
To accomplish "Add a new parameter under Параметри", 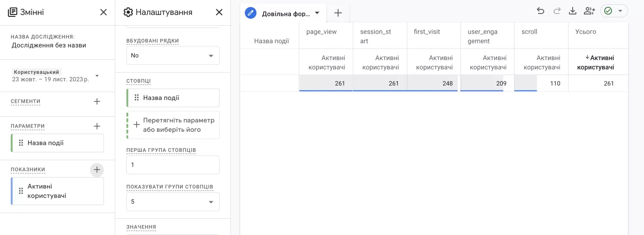I will 97,126.
